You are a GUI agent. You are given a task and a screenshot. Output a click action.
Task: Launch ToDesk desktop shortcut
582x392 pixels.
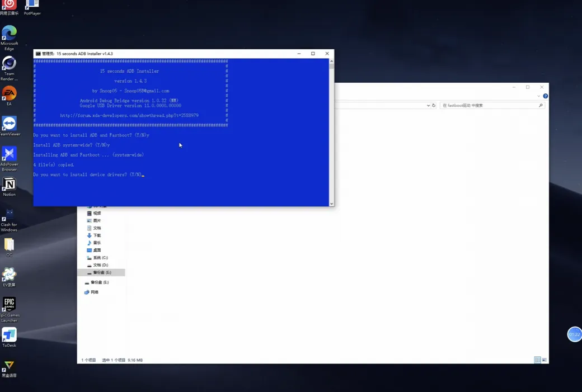[10, 338]
